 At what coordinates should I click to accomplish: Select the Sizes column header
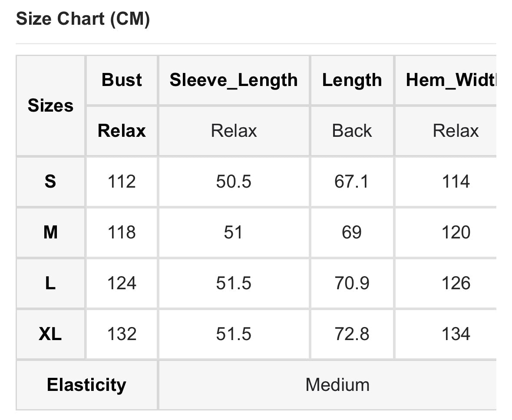(x=50, y=106)
